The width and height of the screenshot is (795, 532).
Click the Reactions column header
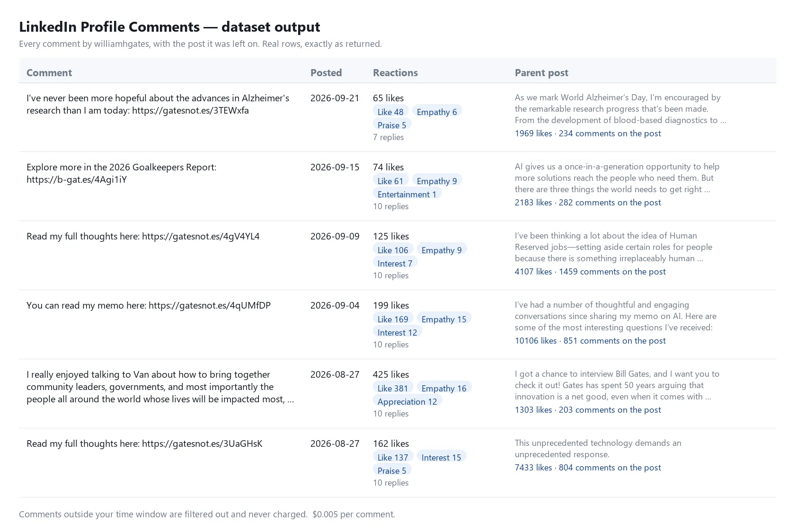[x=395, y=72]
